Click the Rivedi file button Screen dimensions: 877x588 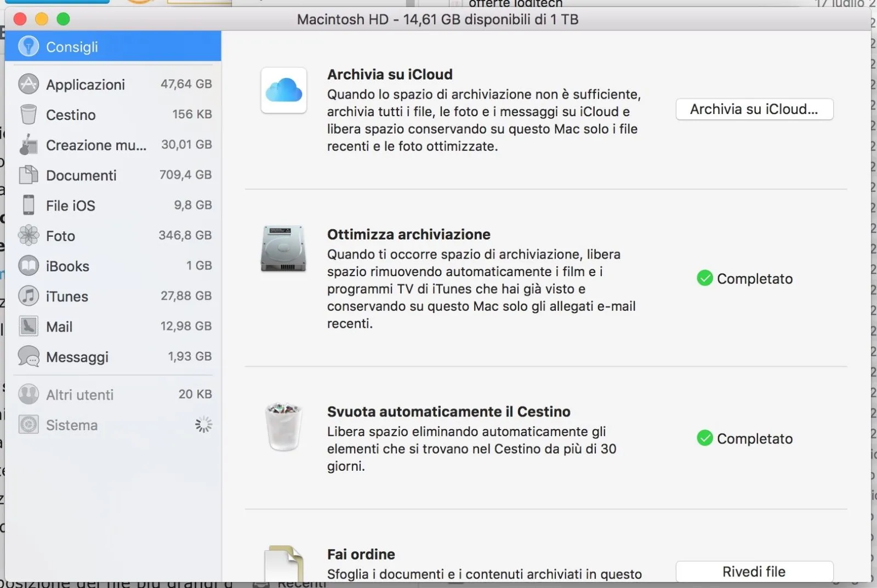754,571
